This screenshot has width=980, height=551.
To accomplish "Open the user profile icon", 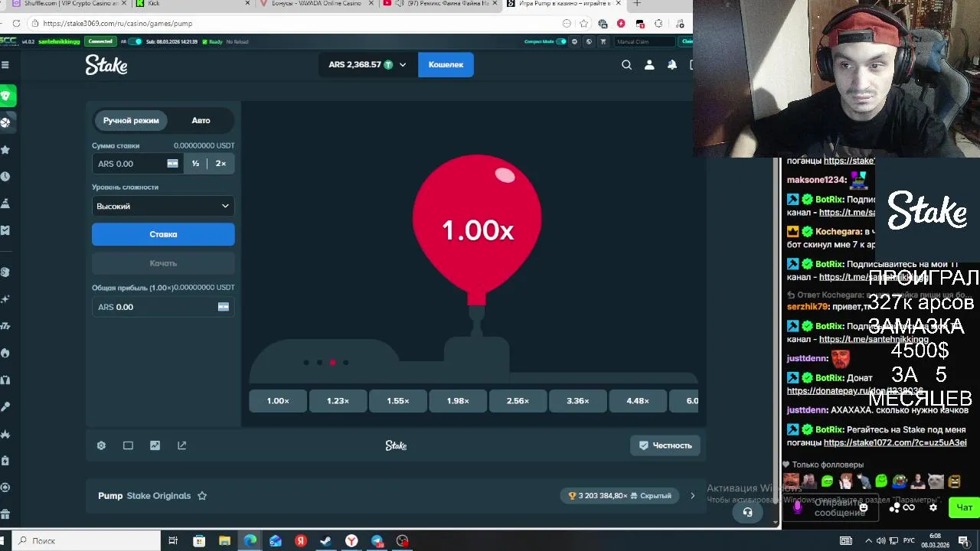I will pos(649,65).
